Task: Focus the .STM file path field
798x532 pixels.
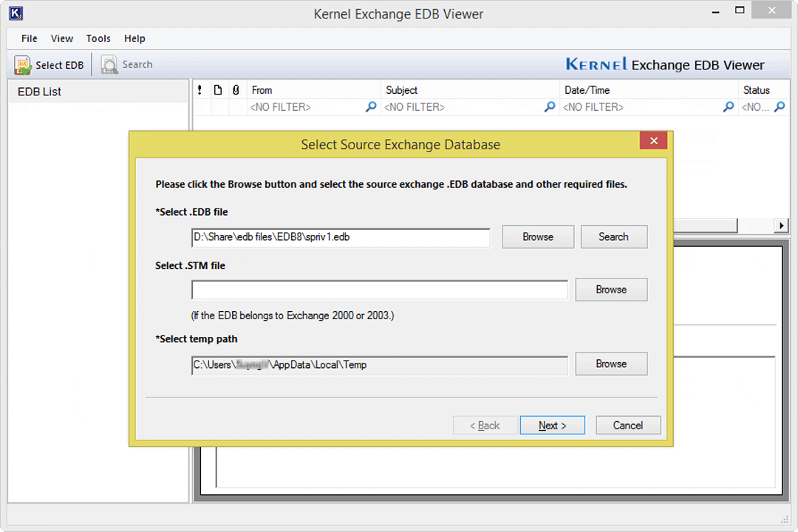Action: coord(380,290)
